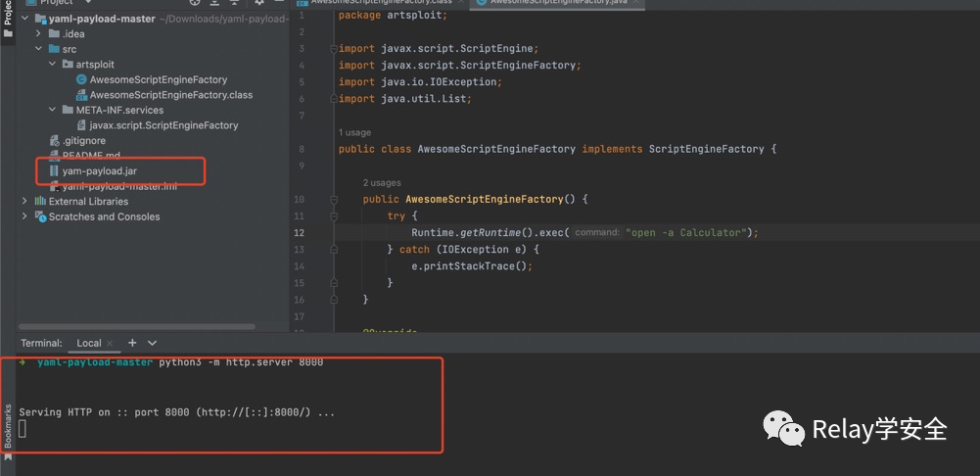Click the 'Serving HTTP on :: port 8000' line
Screen dimensions: 980x476
[x=177, y=412]
